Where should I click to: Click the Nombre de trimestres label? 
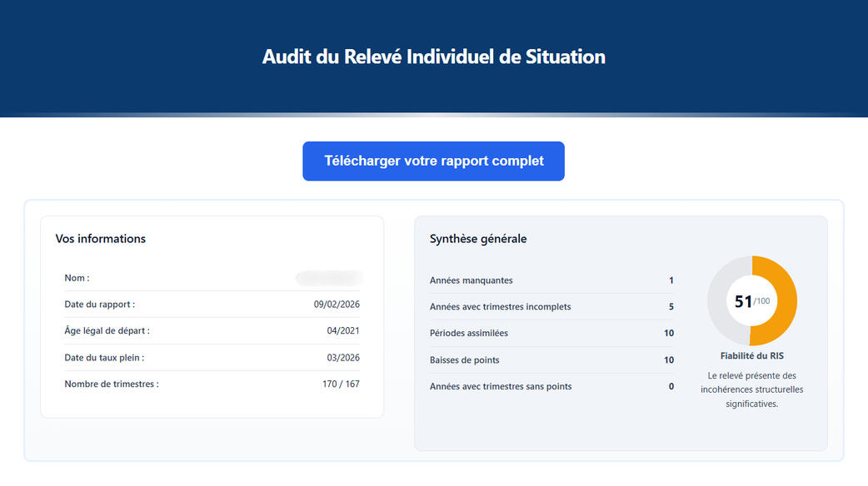tap(112, 384)
